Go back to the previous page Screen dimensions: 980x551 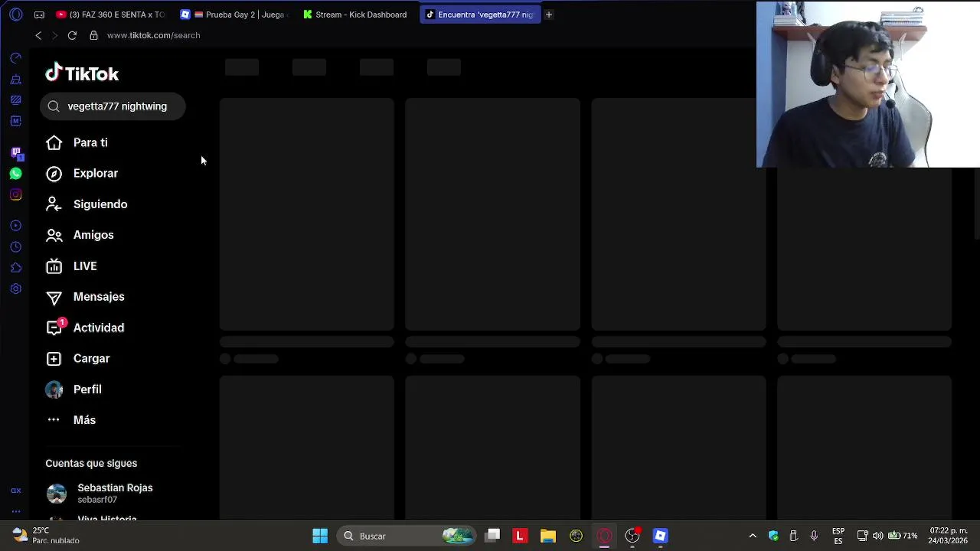[38, 35]
